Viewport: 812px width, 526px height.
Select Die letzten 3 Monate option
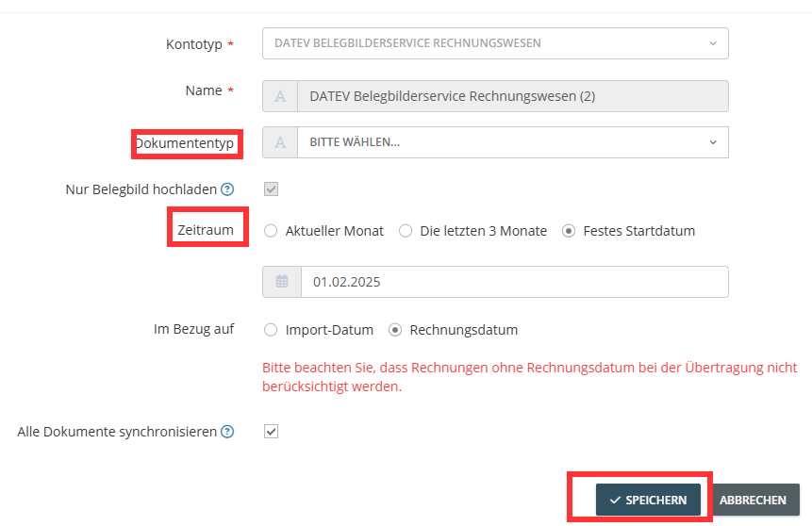tap(406, 231)
